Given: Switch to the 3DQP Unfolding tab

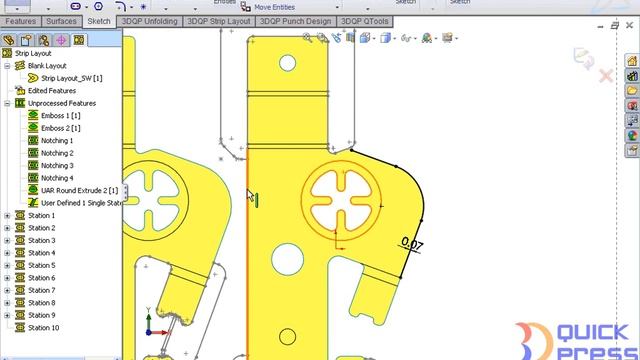Looking at the screenshot, I should (149, 21).
